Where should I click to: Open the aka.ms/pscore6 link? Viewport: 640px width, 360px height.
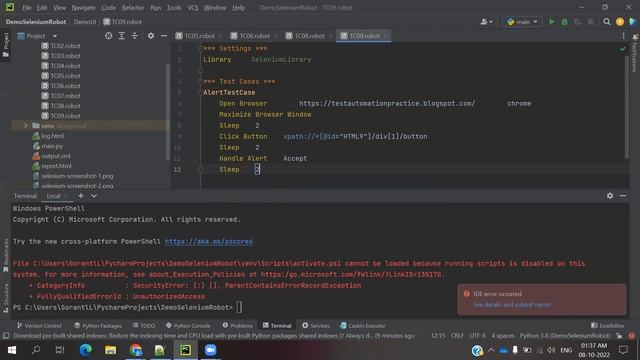pyautogui.click(x=209, y=242)
